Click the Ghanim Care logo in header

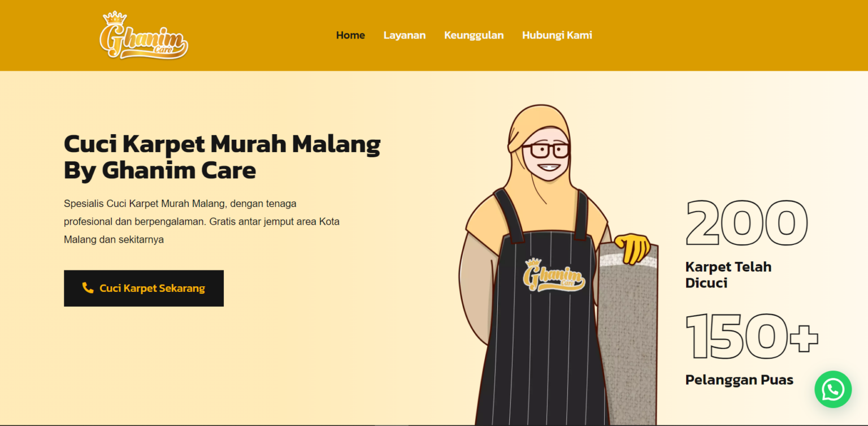click(144, 35)
